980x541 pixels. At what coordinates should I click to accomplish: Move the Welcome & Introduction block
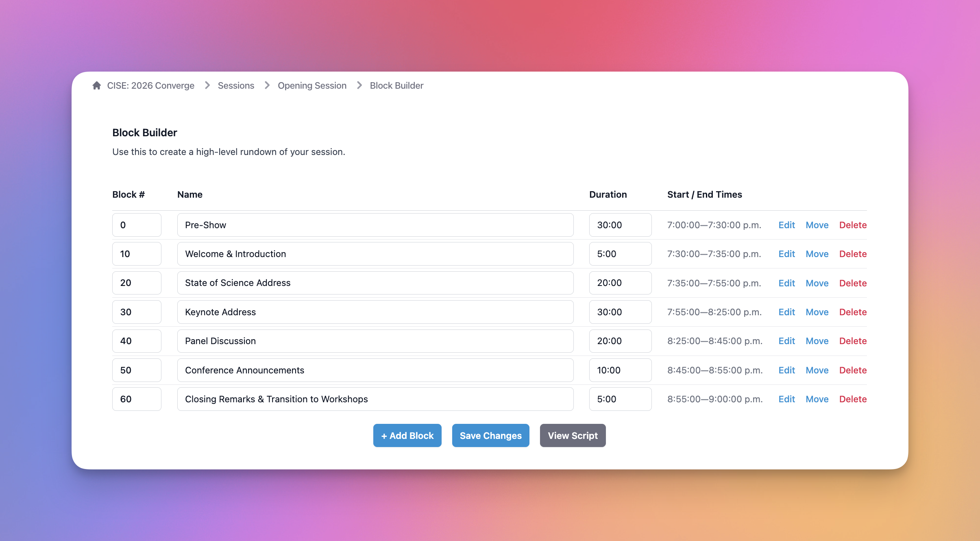(x=817, y=254)
